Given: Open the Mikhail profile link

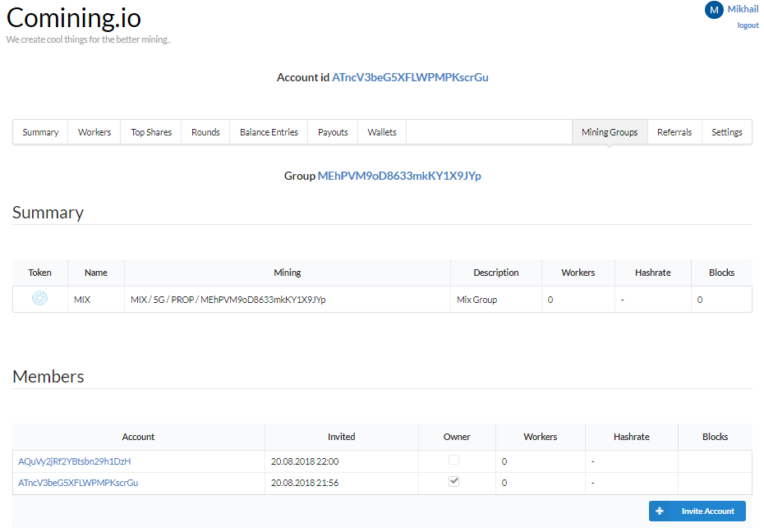Looking at the screenshot, I should coord(743,9).
